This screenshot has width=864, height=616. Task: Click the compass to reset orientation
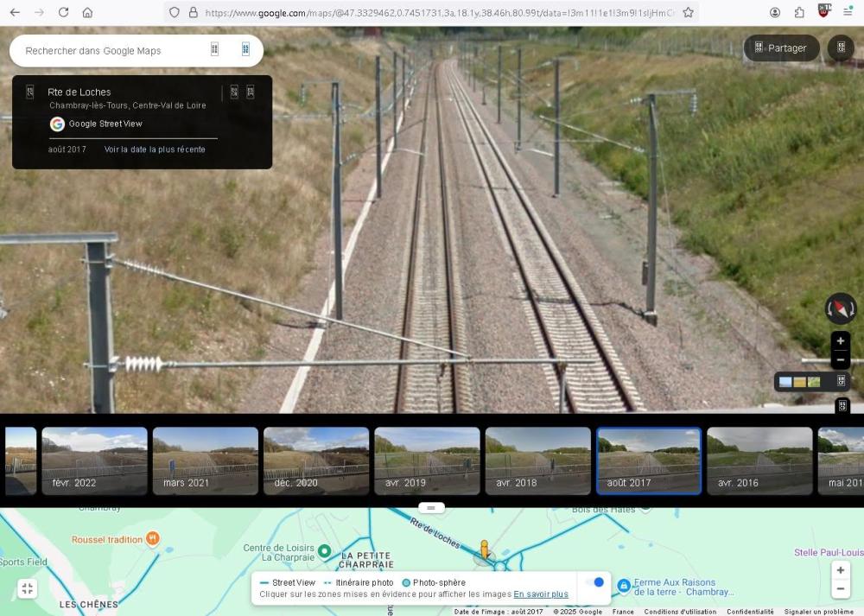pyautogui.click(x=841, y=308)
